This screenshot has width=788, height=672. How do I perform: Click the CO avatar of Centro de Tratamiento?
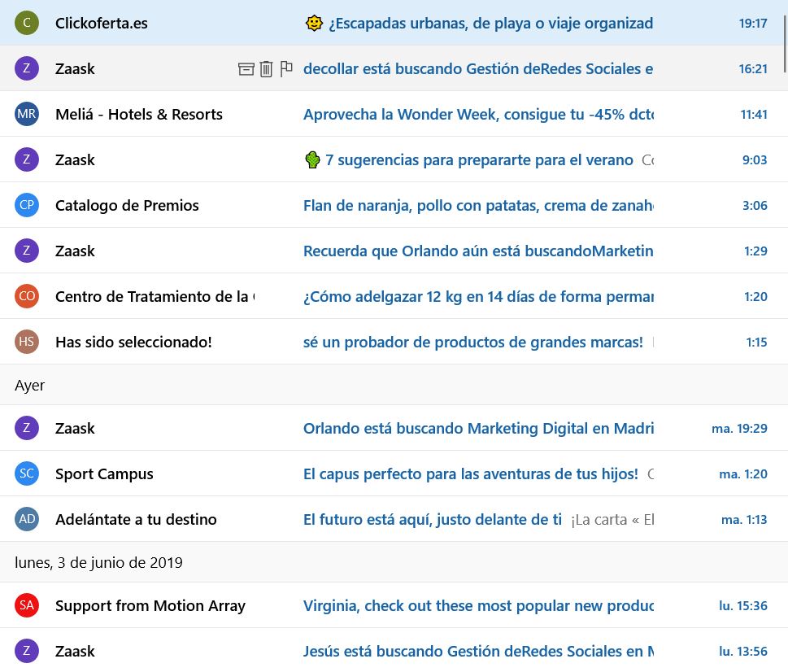(27, 296)
